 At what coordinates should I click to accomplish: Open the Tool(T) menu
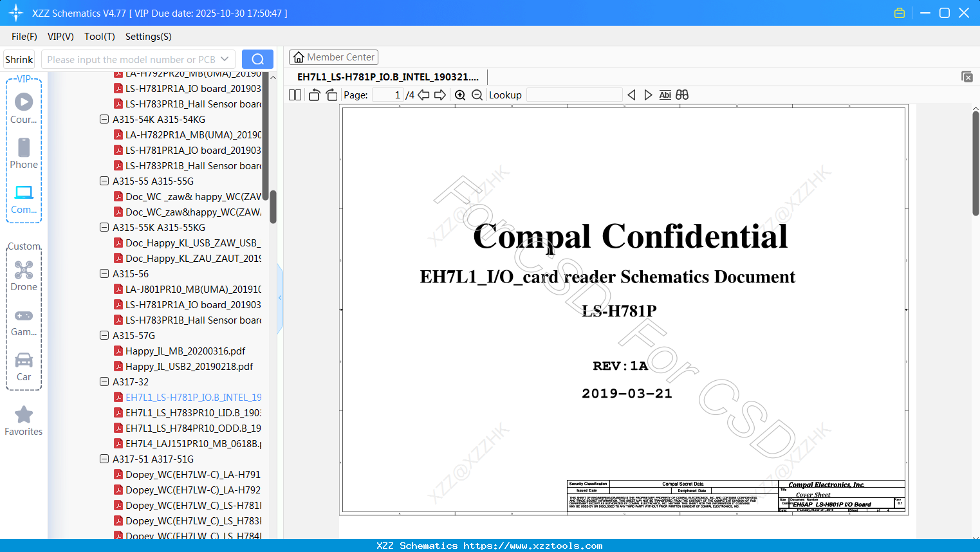click(x=100, y=37)
